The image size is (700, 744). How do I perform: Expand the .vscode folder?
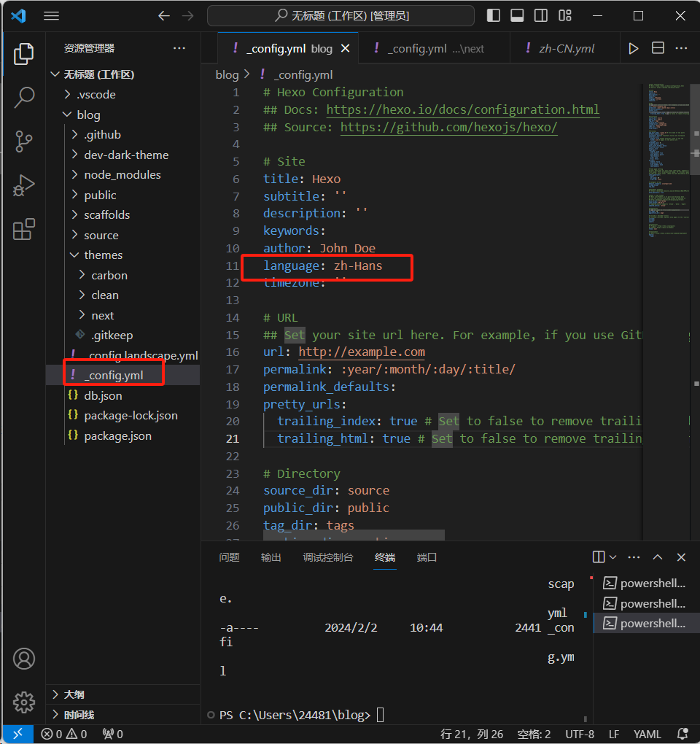[122, 94]
